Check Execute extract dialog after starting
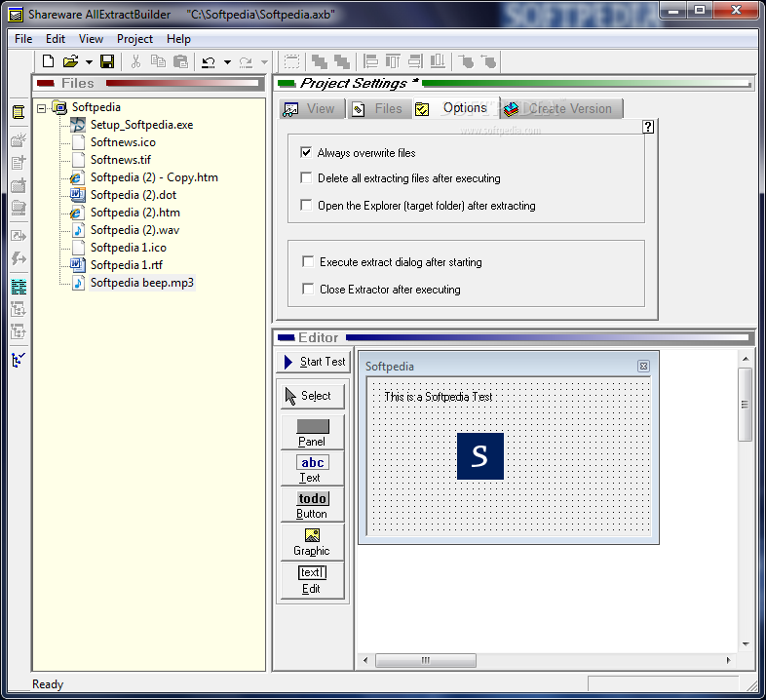The image size is (766, 700). click(308, 261)
